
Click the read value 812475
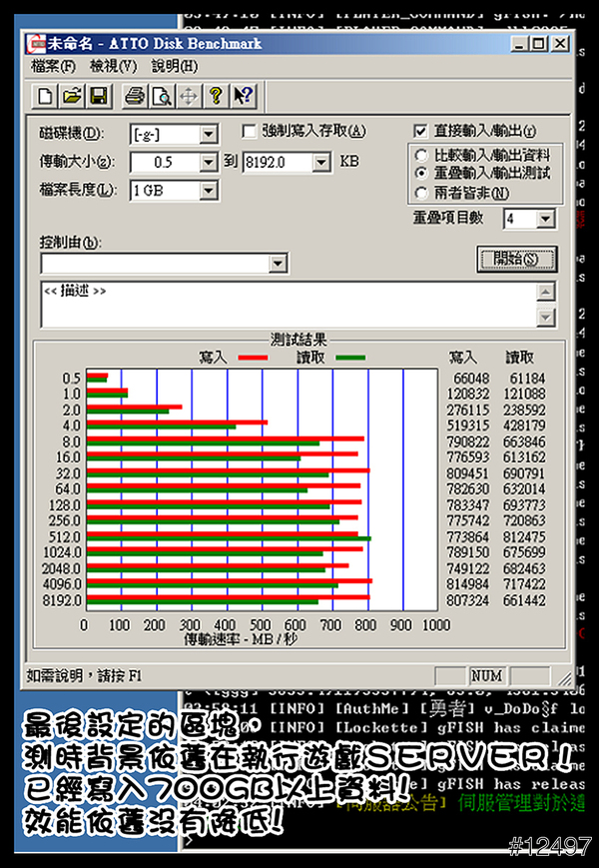(x=524, y=537)
